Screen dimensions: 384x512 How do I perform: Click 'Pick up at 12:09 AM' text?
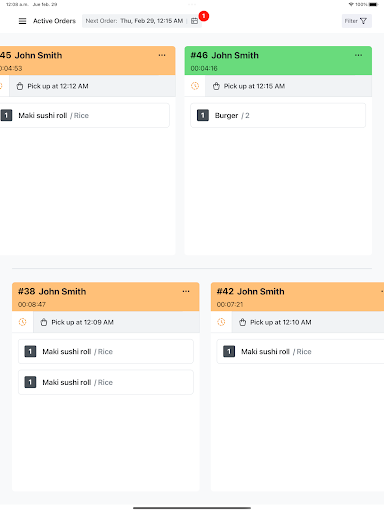[x=82, y=322]
